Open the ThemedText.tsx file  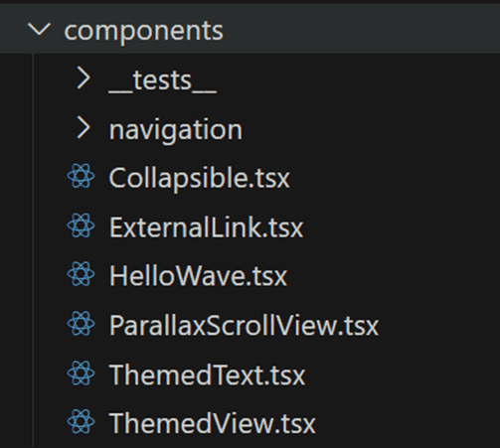click(x=207, y=374)
